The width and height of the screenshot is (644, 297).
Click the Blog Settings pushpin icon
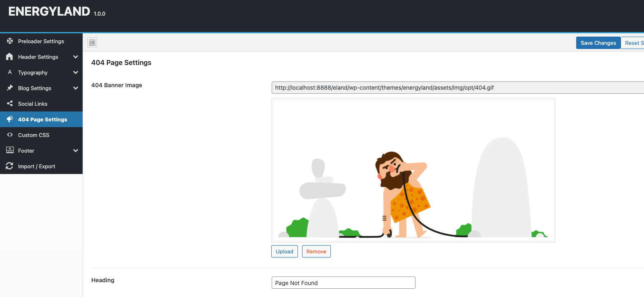10,88
